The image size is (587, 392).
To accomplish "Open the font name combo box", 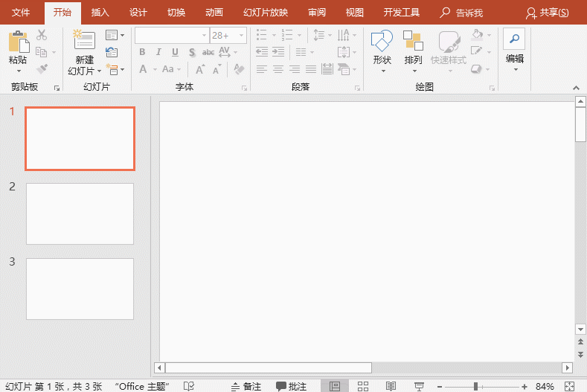I will point(171,36).
